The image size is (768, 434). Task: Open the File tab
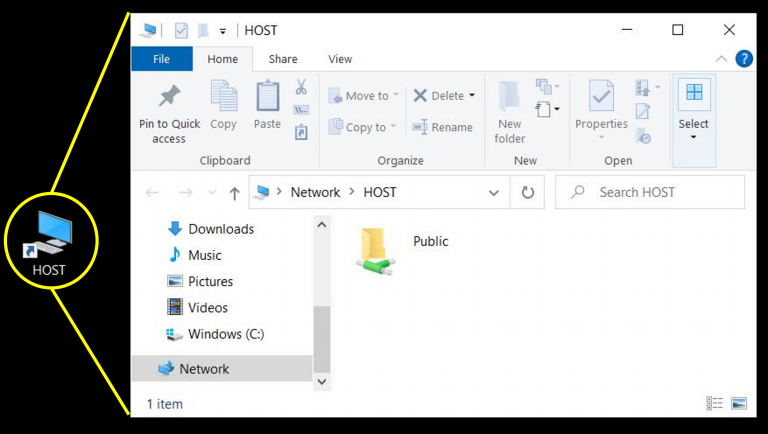[x=162, y=59]
